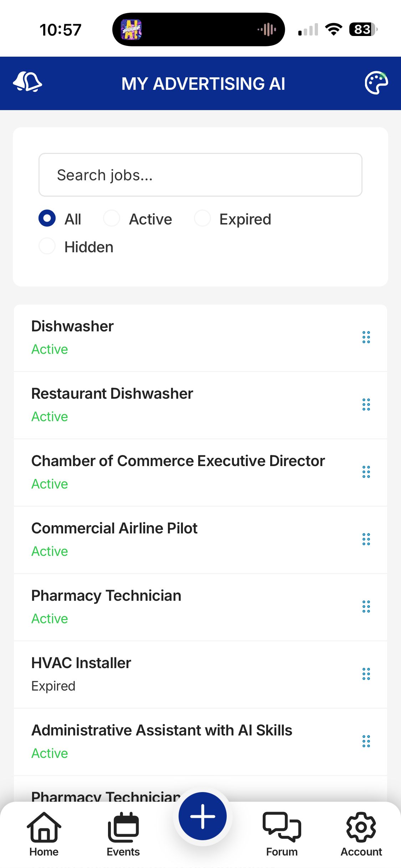The image size is (401, 868).
Task: Expand options for Commercial Airline Pilot
Action: [366, 539]
